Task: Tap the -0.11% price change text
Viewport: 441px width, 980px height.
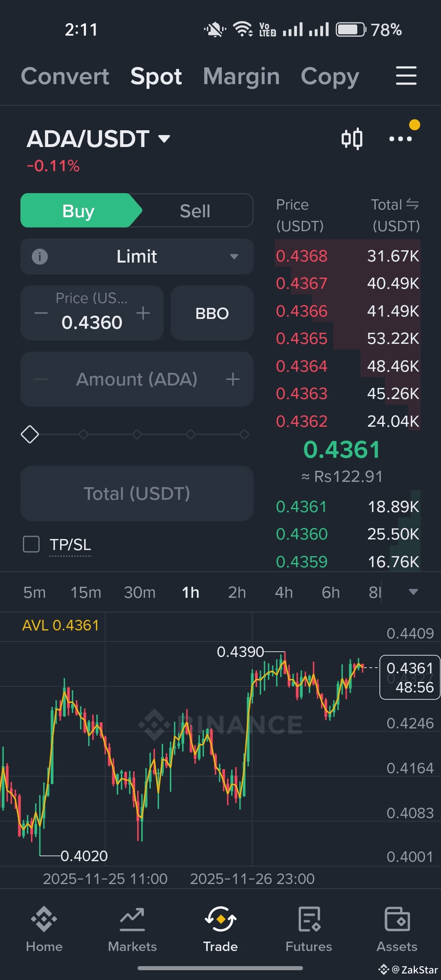Action: click(x=53, y=166)
